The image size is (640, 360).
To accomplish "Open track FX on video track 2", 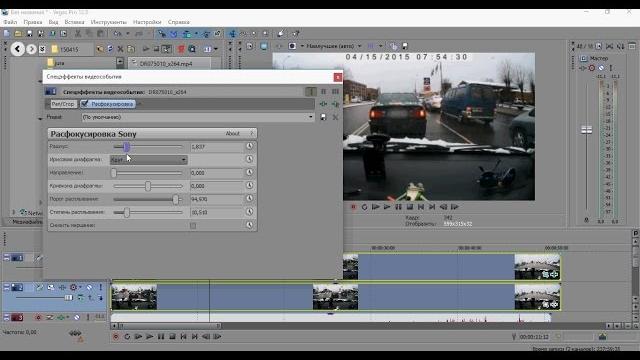I will pos(62,287).
